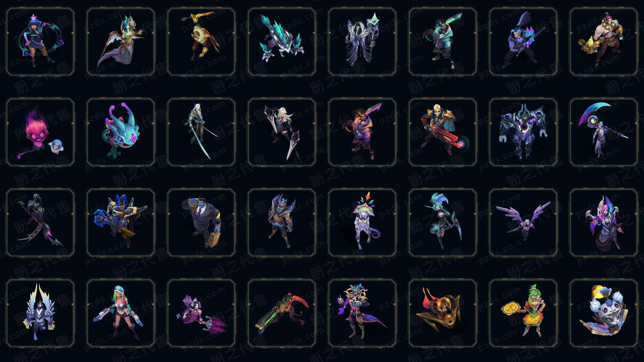
Task: Select the winged armored knight with yellow flames
Action: (x=40, y=313)
